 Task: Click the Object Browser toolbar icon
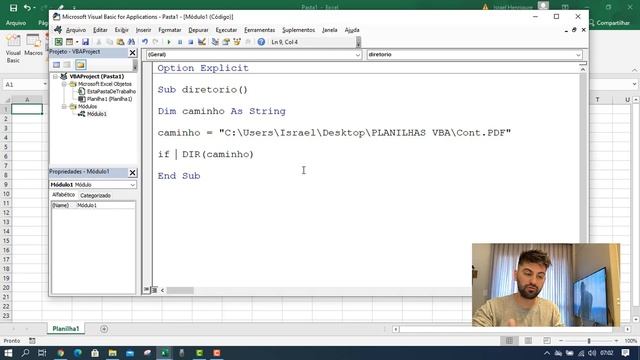point(237,42)
